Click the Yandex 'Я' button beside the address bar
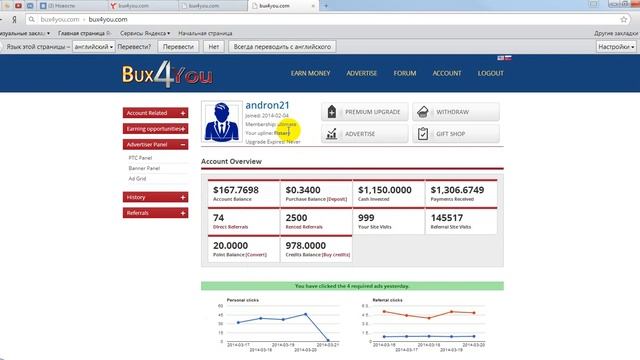 14,19
